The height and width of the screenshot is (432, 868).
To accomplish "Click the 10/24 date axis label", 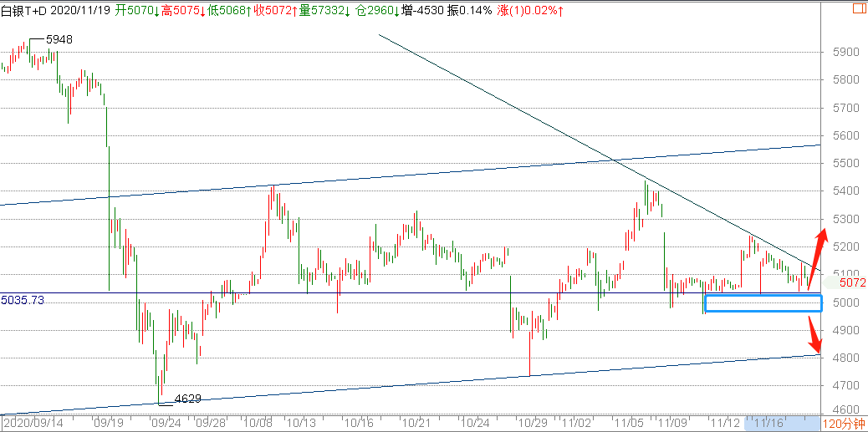I will click(476, 424).
